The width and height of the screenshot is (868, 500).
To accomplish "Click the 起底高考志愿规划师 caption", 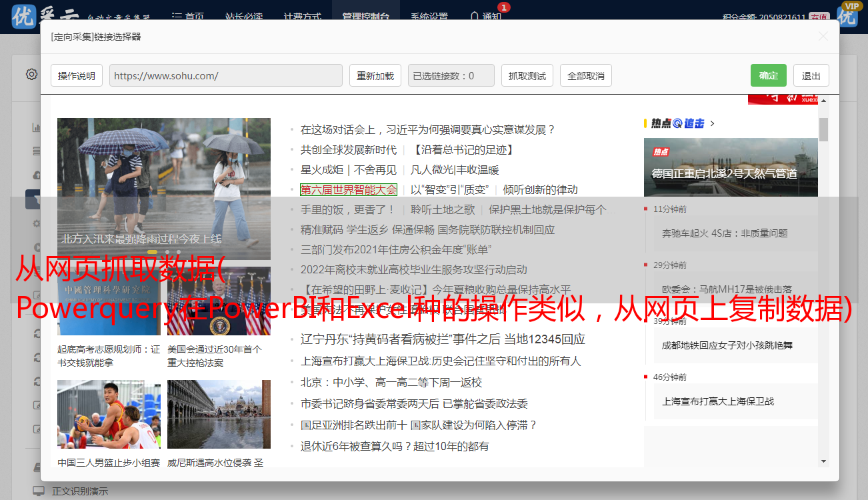I will point(109,356).
